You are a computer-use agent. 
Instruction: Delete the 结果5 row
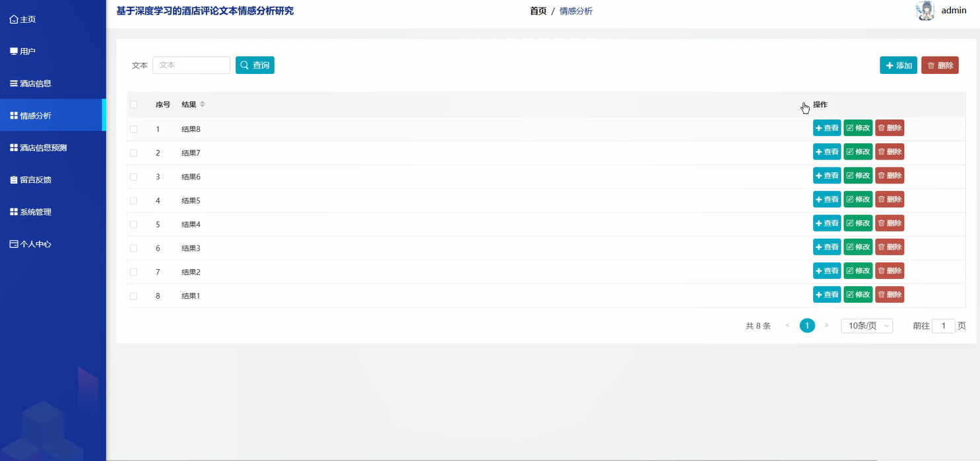pyautogui.click(x=890, y=199)
